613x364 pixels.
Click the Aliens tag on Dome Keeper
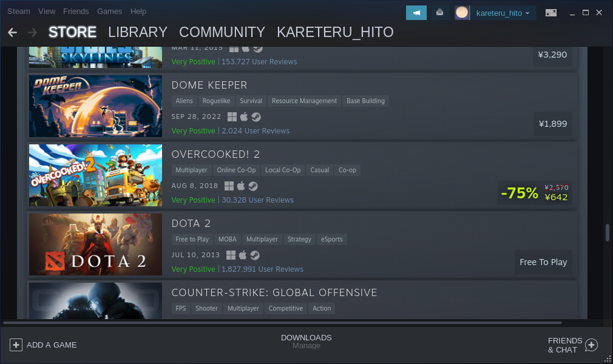(184, 101)
